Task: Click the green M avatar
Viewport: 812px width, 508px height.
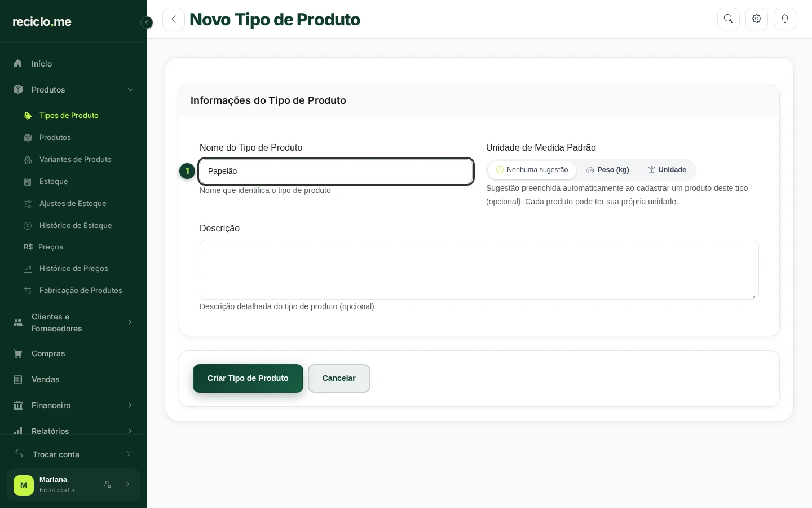Action: coord(24,485)
